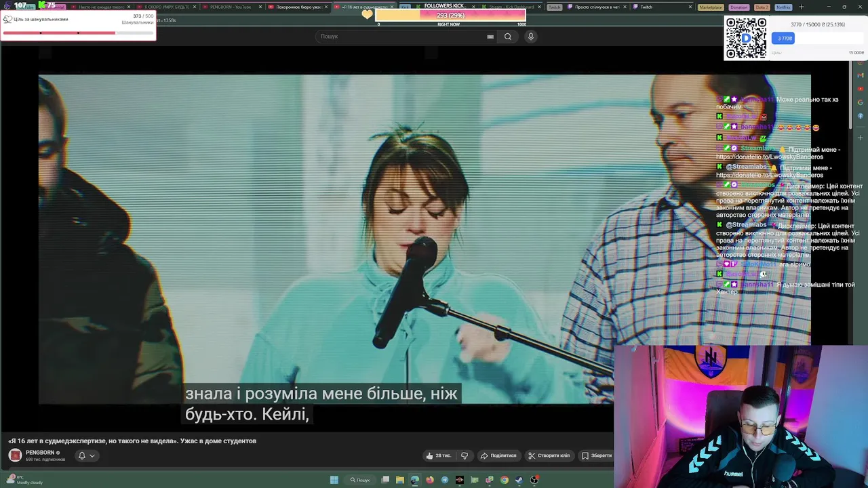
Task: Open Microsoft Edge from taskbar
Action: pyautogui.click(x=414, y=480)
